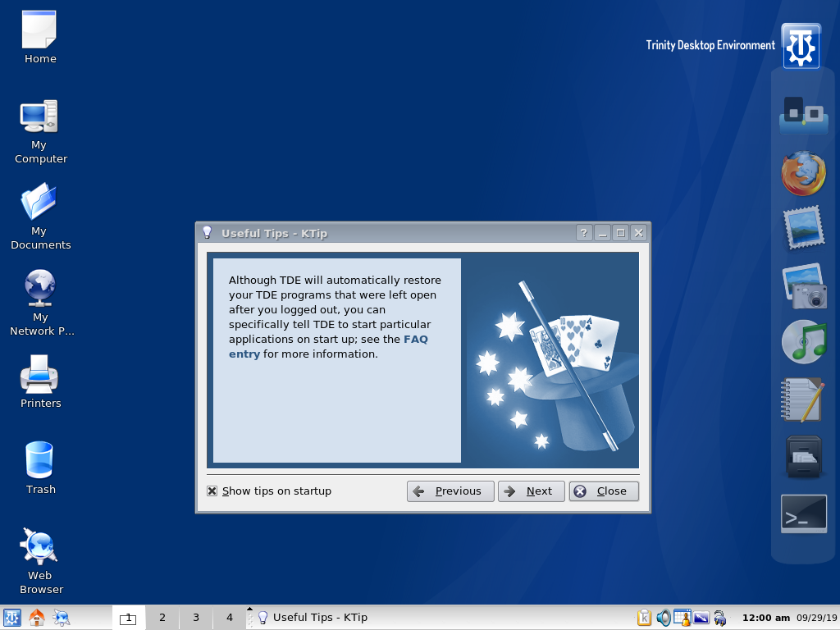The width and height of the screenshot is (840, 630).
Task: Click the Home folder icon in the taskbar
Action: pos(36,618)
